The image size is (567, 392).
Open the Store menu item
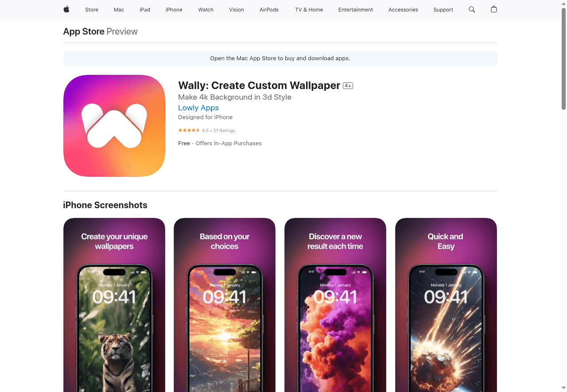coord(92,10)
